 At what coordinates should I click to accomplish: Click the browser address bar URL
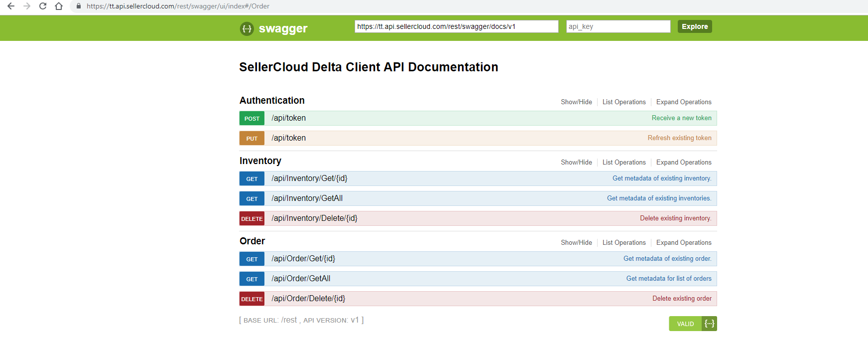[178, 6]
